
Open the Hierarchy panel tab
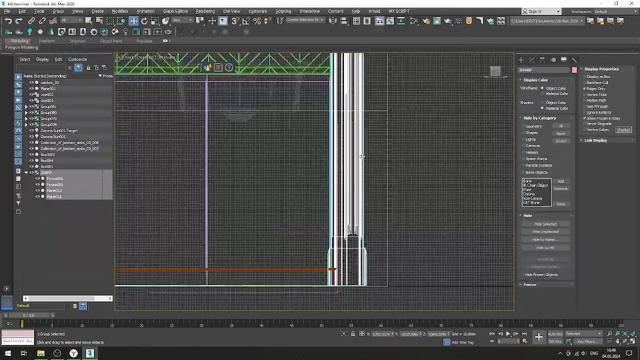[x=542, y=60]
